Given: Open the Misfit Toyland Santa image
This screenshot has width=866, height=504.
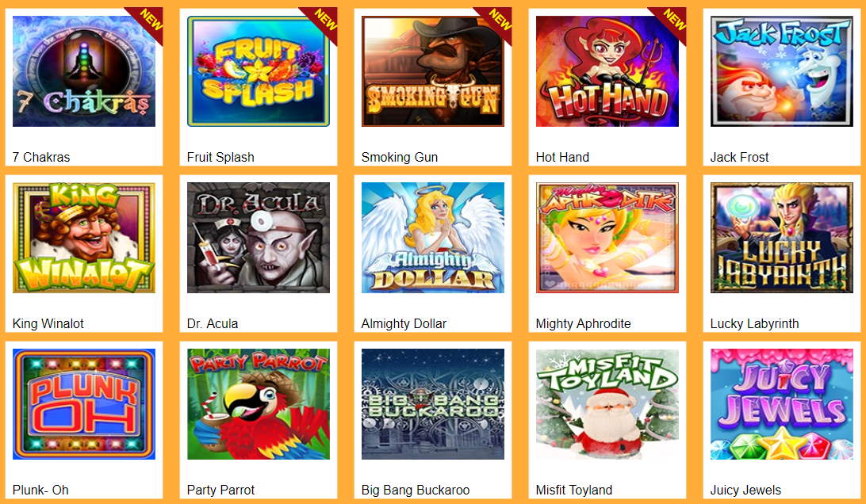Looking at the screenshot, I should pos(607,404).
